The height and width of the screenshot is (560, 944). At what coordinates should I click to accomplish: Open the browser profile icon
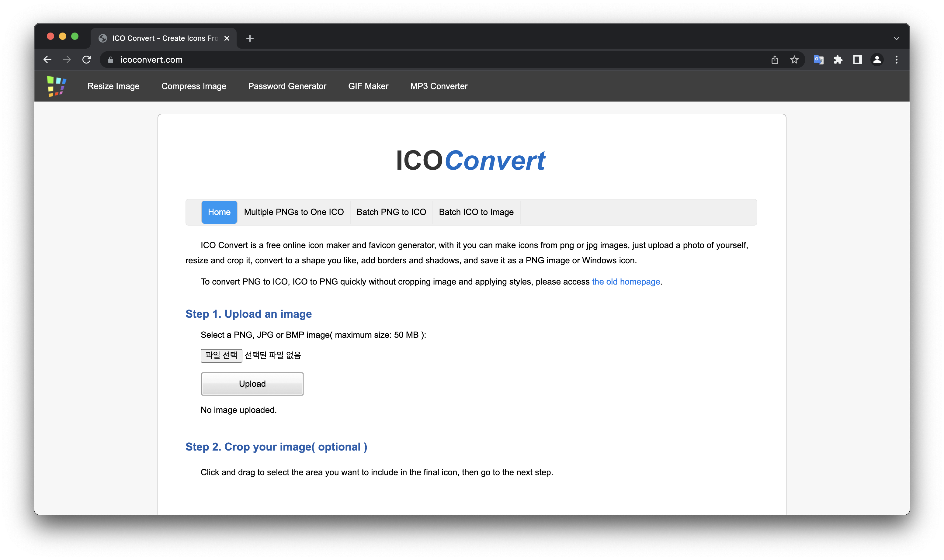[x=877, y=59]
